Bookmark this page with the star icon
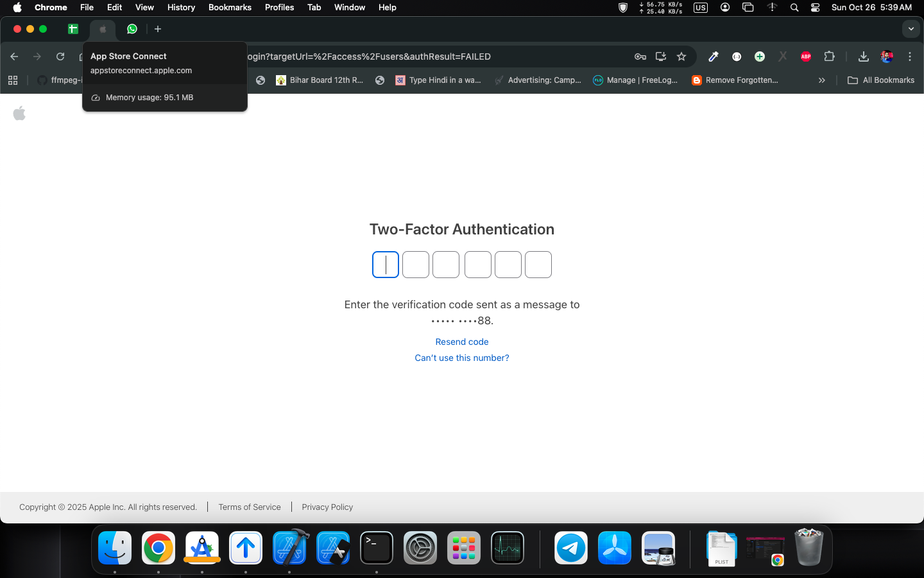The height and width of the screenshot is (578, 924). [x=681, y=57]
